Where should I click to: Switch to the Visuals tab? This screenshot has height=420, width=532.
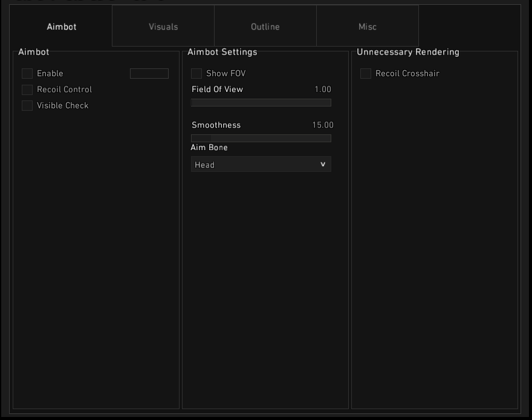coord(163,27)
